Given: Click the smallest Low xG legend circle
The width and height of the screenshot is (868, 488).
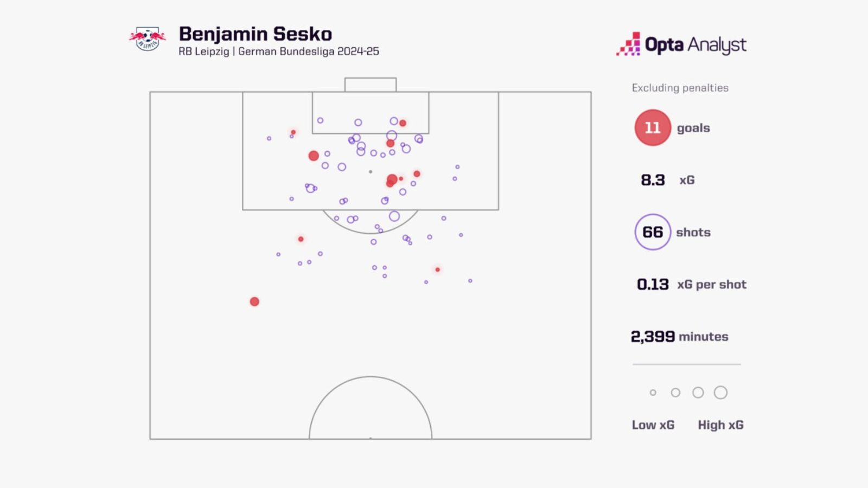Looking at the screenshot, I should click(653, 393).
